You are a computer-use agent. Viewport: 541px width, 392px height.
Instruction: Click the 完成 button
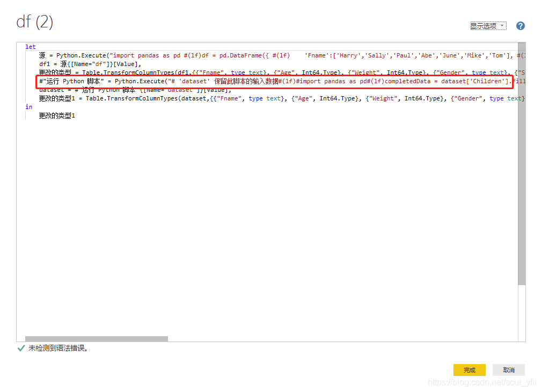coord(469,370)
